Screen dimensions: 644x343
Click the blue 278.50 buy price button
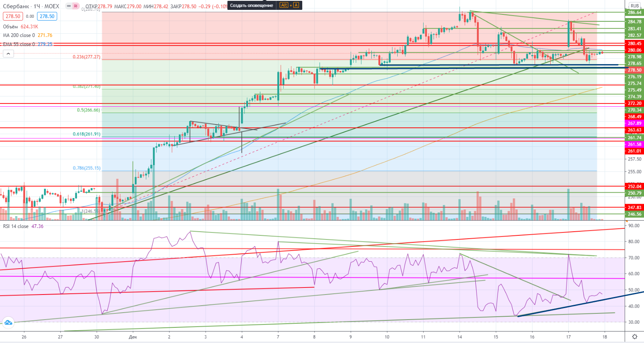coord(46,16)
